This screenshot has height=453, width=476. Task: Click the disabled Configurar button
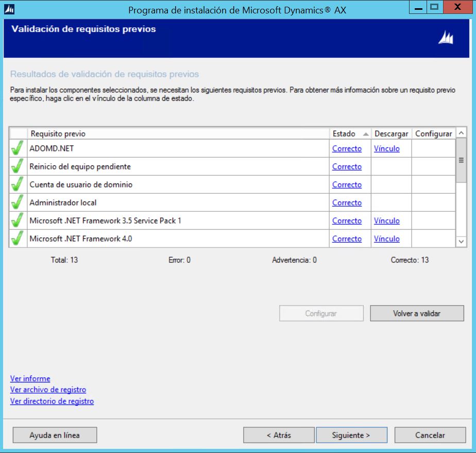tap(321, 313)
